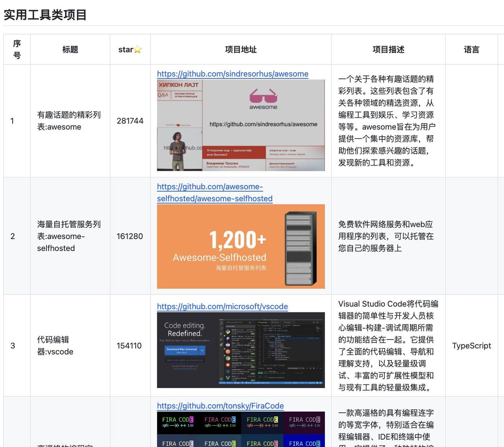Click the Fira Code font preview image
Screen dimensions: 504x447
click(241, 429)
